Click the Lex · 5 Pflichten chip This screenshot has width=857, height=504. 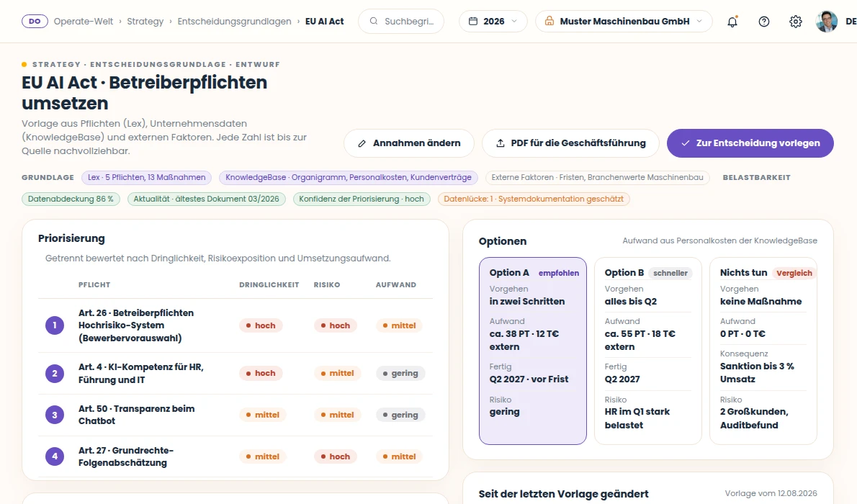click(146, 178)
